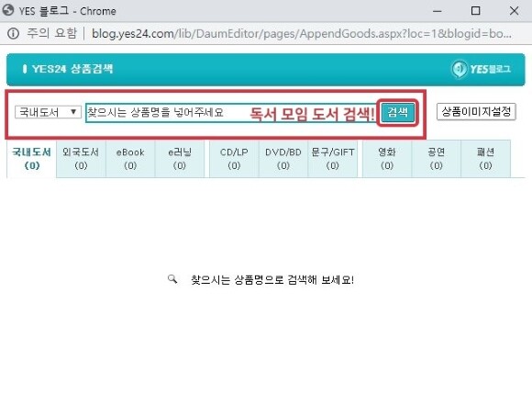Click the YES블로그 logo
Image resolution: width=532 pixels, height=416 pixels.
[x=481, y=69]
